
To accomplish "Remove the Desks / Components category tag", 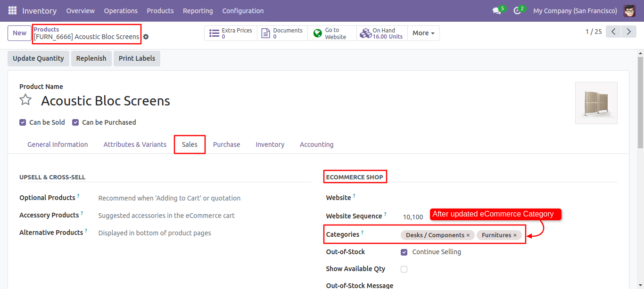I will coord(468,235).
